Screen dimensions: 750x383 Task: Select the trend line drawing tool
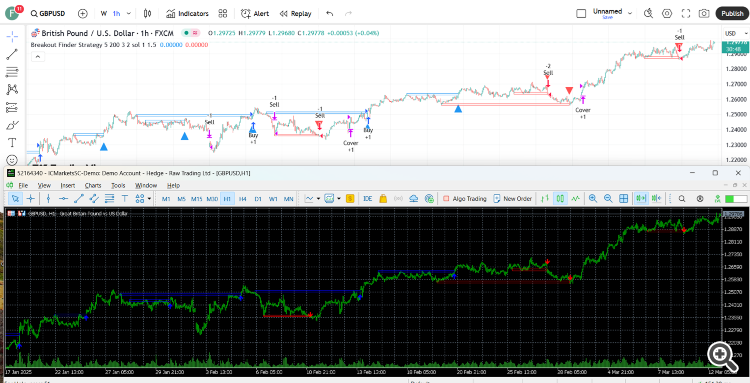12,54
